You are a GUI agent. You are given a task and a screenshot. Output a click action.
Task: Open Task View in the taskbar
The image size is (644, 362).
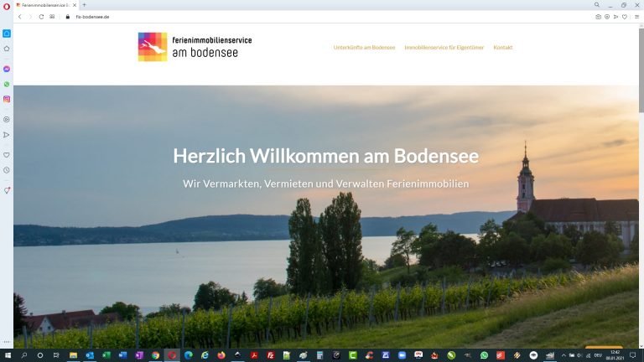point(56,355)
